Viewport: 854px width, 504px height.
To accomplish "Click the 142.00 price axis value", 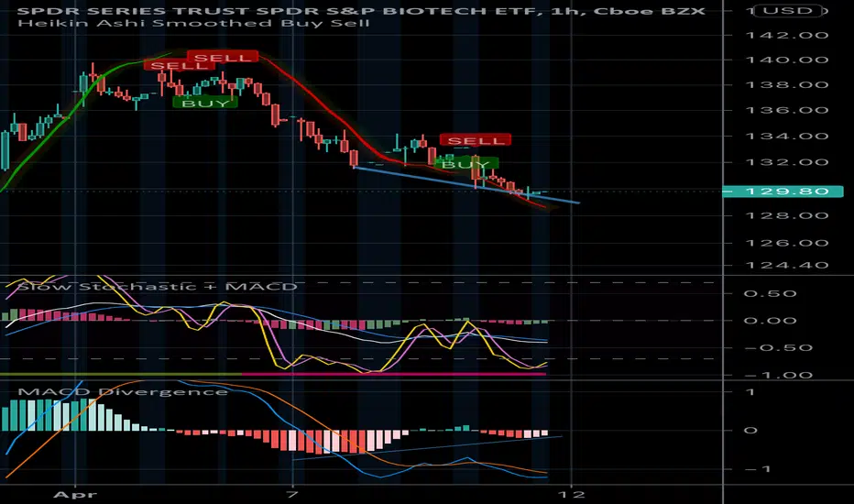I will tap(786, 36).
